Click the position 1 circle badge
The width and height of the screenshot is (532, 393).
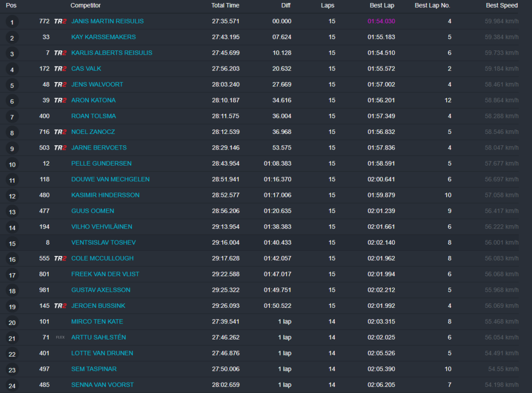pyautogui.click(x=11, y=22)
